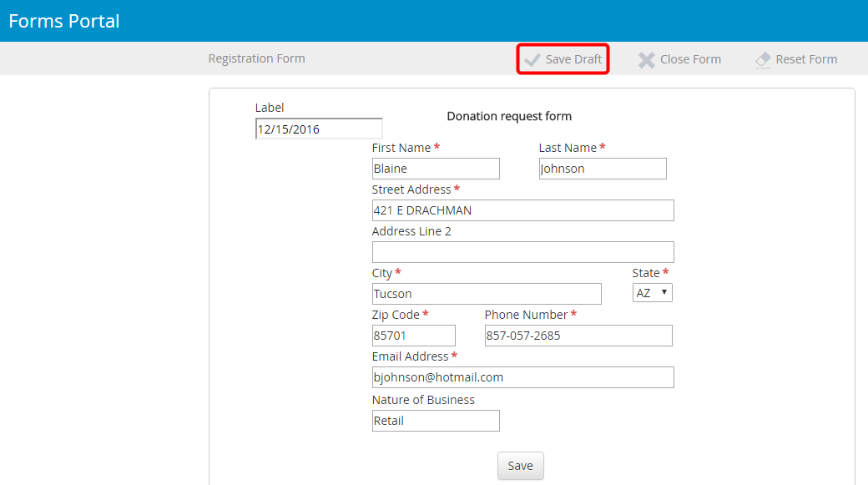Click the First Name field containing Blaine
This screenshot has width=868, height=485.
436,169
